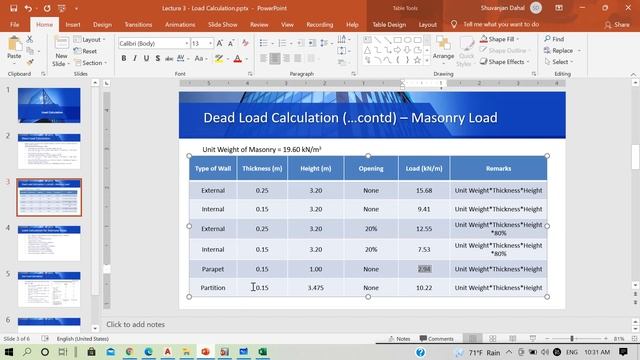Open PowerPoint icon in taskbar

click(205, 352)
